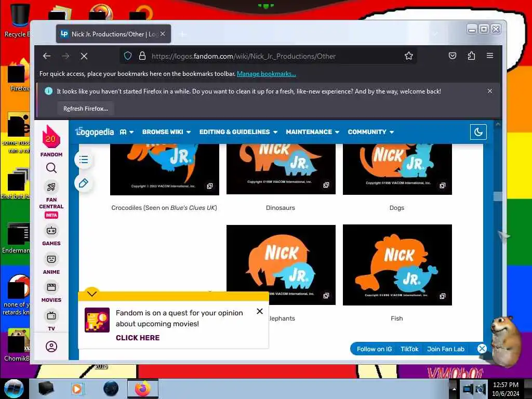The image size is (532, 399).
Task: Dismiss the Refresh Firefox notification bar
Action: click(x=489, y=91)
